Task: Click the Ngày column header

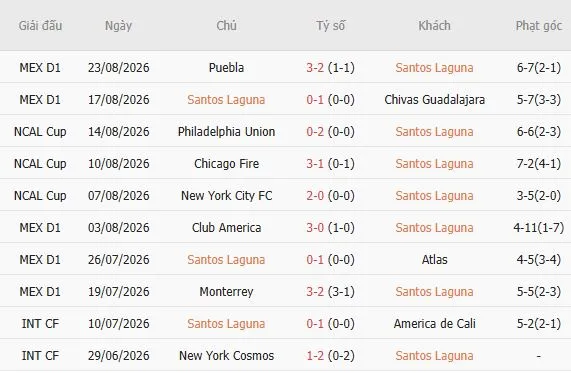Action: 118,26
